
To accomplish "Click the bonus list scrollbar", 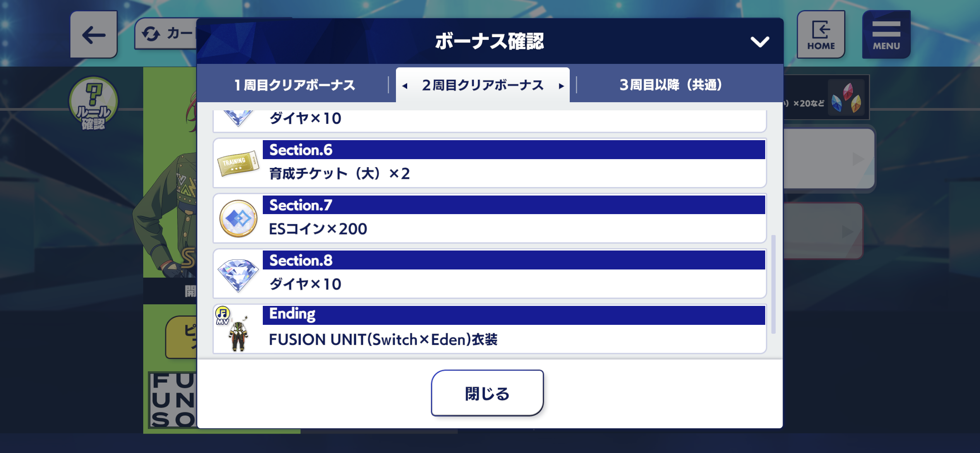I will (x=773, y=284).
